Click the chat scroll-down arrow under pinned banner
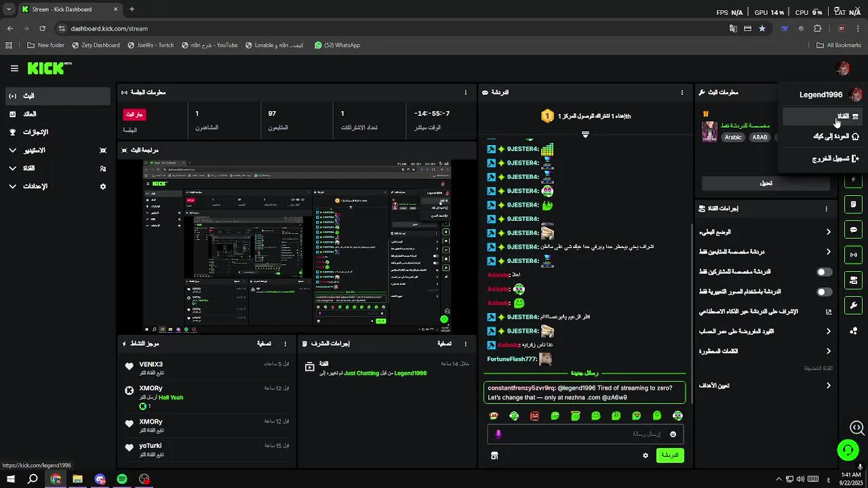 click(x=585, y=134)
